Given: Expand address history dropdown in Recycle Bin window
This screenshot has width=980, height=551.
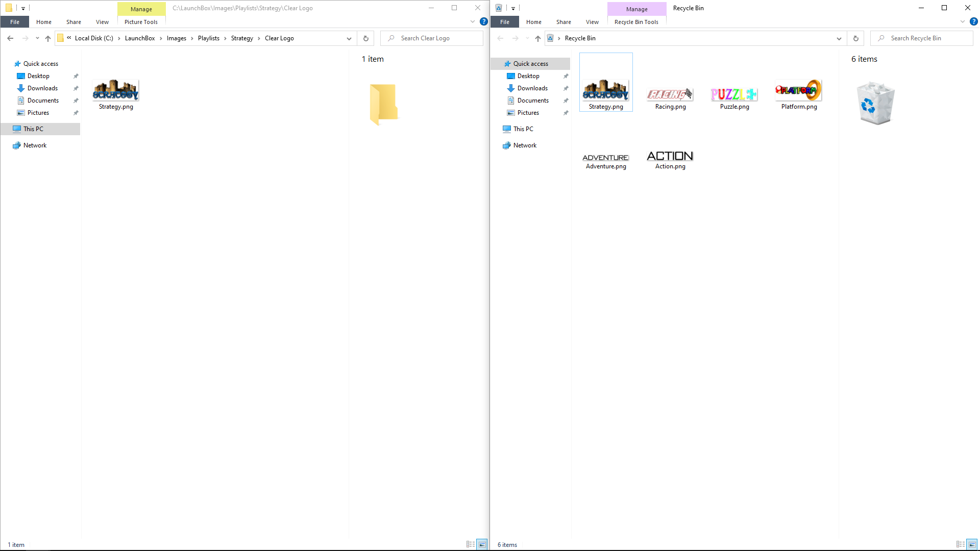Looking at the screenshot, I should (x=839, y=38).
